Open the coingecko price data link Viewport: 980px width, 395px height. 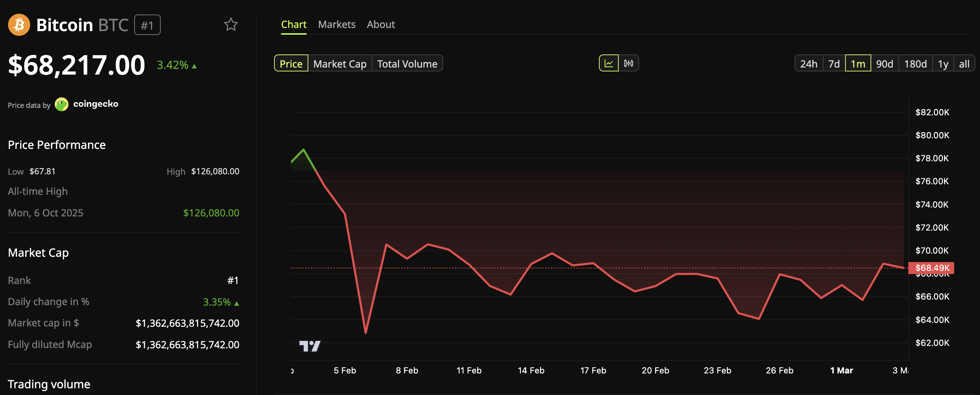pyautogui.click(x=95, y=104)
